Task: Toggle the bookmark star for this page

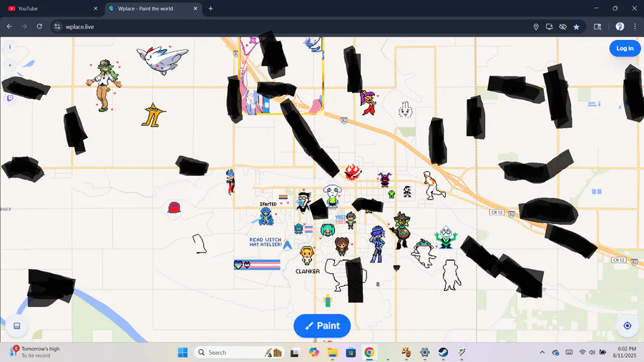Action: 576,26
